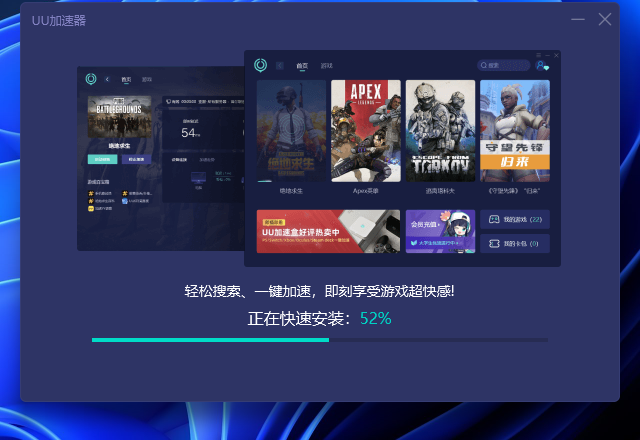Click the back arrow in the right preview window
This screenshot has width=640, height=440.
(280, 66)
